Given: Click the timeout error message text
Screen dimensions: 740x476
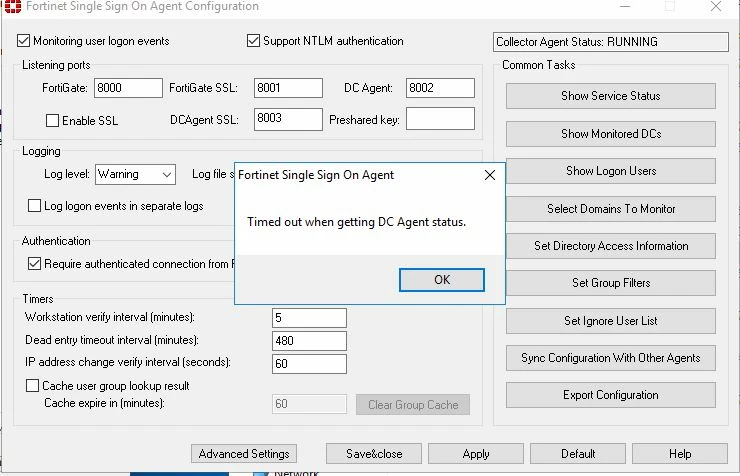Looking at the screenshot, I should 356,222.
